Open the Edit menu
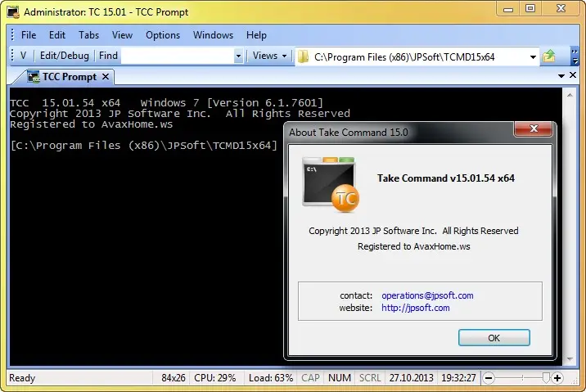 click(57, 35)
